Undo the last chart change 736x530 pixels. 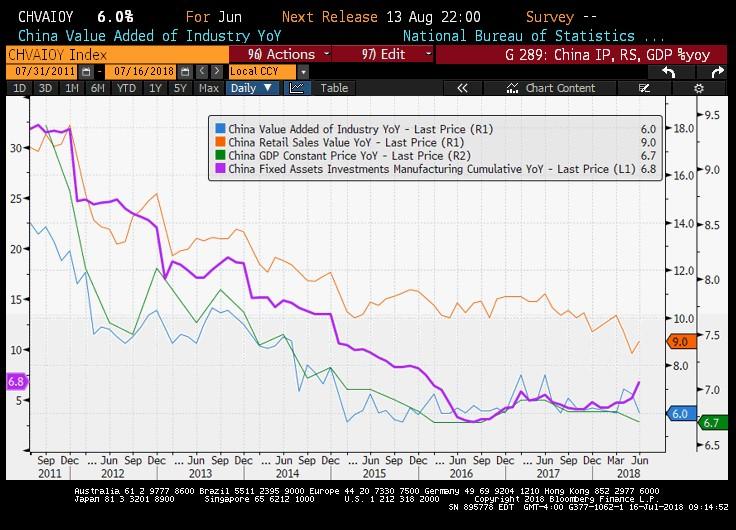coord(668,72)
